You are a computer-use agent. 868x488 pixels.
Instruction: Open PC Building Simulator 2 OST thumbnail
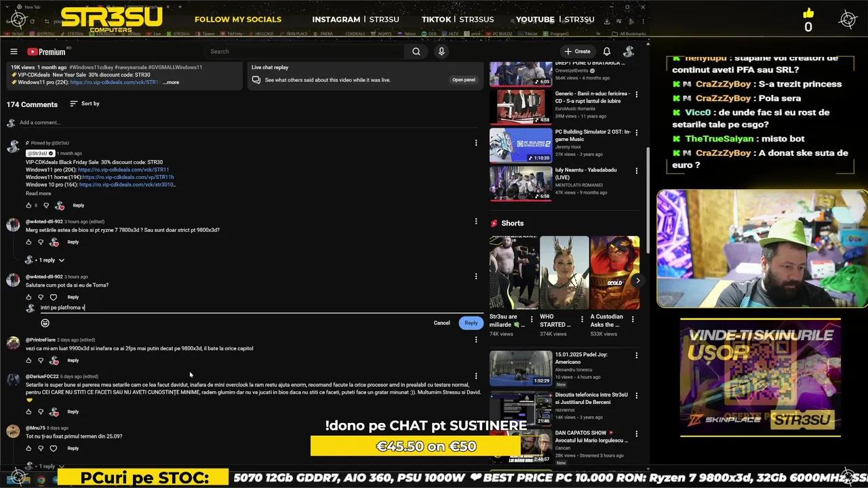521,144
